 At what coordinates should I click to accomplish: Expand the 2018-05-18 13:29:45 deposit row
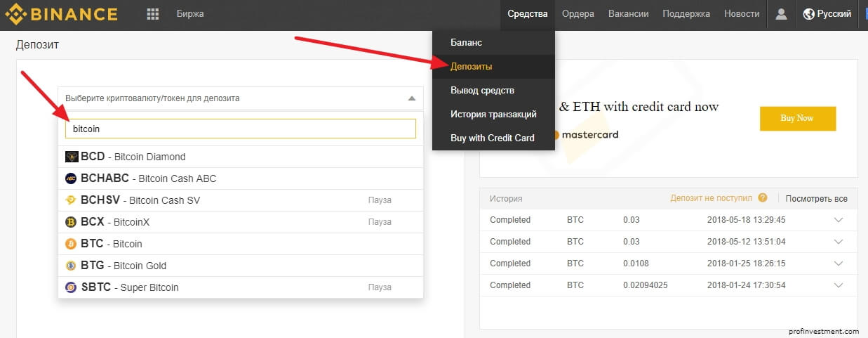tap(838, 220)
